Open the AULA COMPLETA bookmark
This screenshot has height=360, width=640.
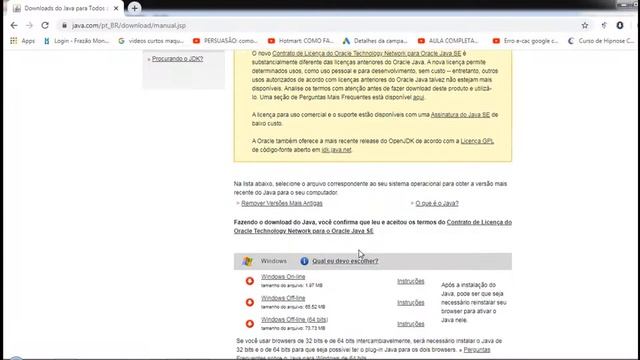[x=448, y=41]
